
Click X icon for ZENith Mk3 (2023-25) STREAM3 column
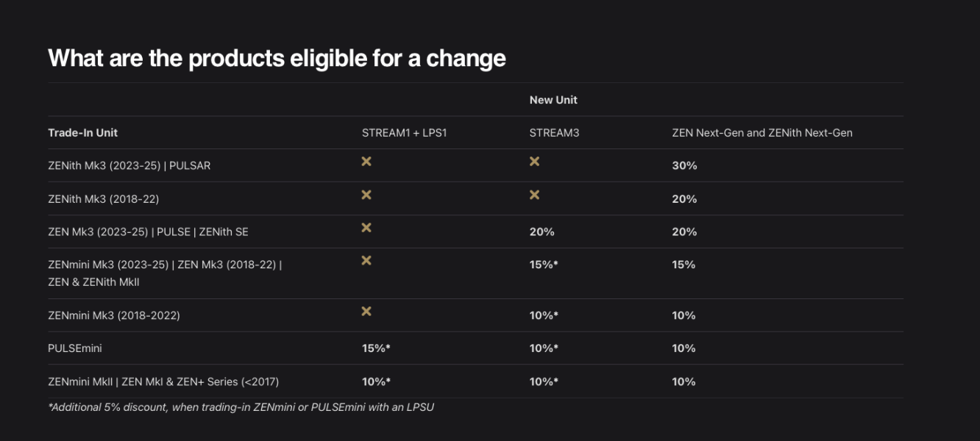pos(535,161)
